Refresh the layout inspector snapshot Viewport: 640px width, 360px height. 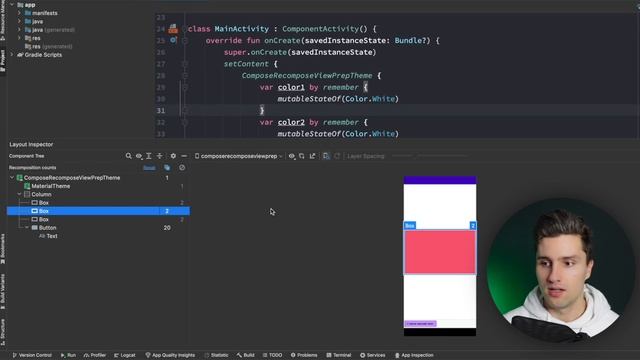pyautogui.click(x=302, y=156)
